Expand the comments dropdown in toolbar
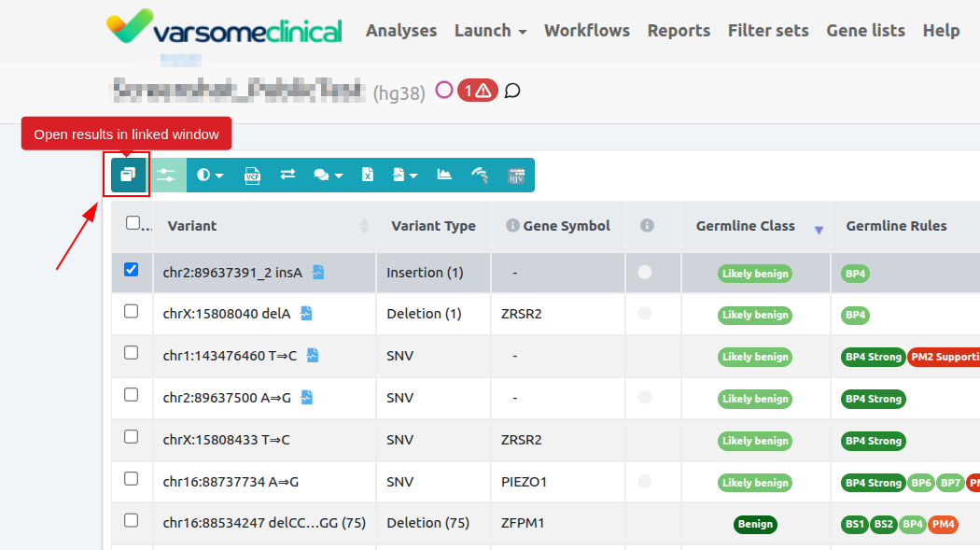The height and width of the screenshot is (550, 980). click(x=328, y=175)
